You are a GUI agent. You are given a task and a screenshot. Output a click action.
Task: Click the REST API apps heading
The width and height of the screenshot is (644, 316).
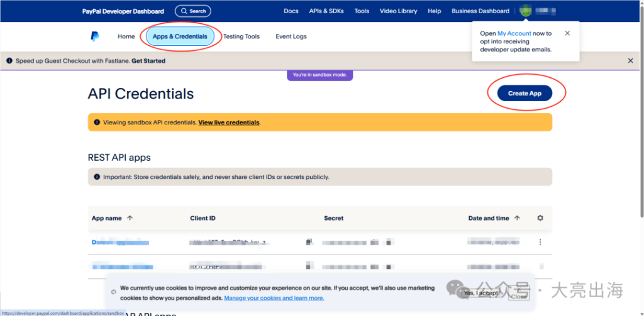click(119, 158)
